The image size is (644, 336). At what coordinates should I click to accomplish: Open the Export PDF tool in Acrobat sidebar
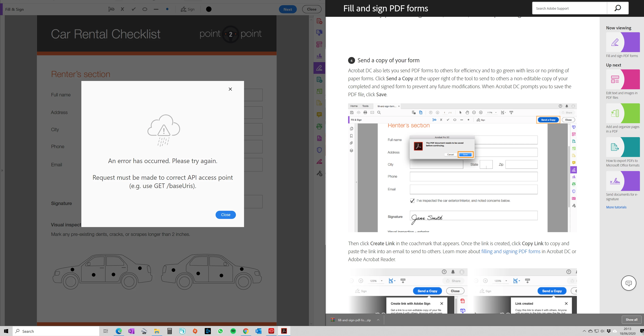tap(319, 80)
